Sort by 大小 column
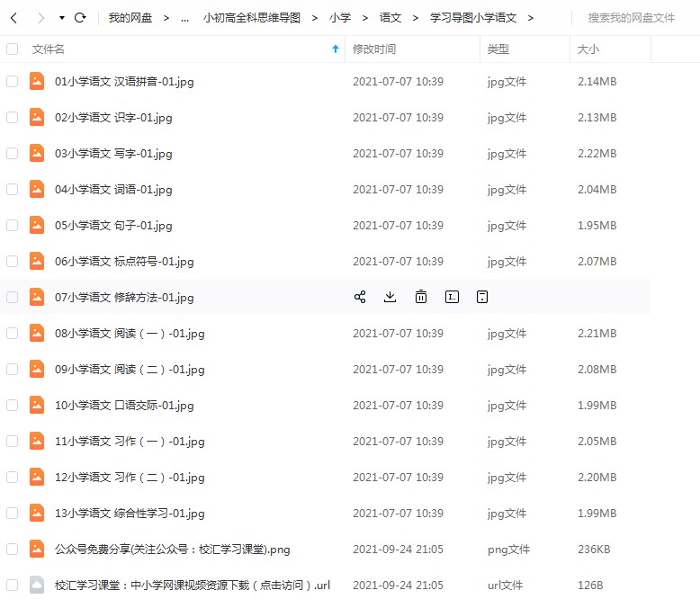700x608 pixels. click(x=588, y=49)
